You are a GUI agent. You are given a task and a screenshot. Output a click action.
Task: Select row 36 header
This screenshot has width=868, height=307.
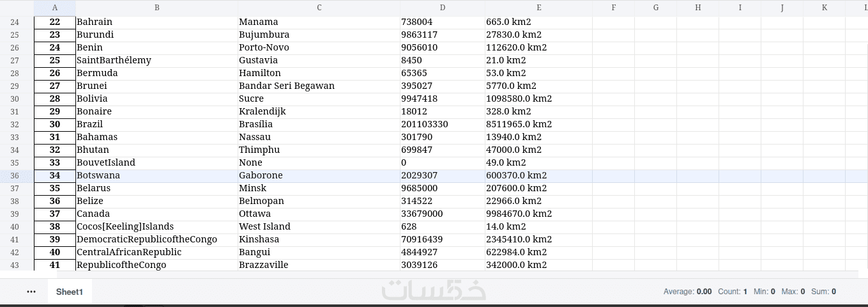(x=15, y=175)
